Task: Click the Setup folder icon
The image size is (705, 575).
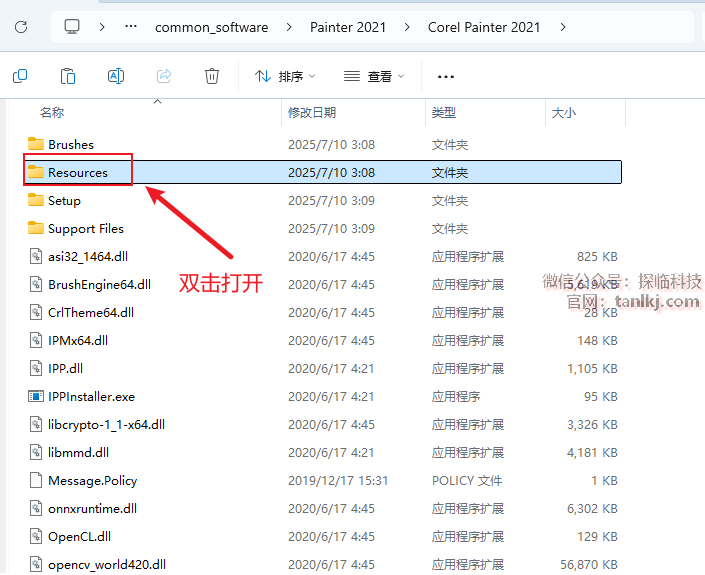Action: click(36, 200)
